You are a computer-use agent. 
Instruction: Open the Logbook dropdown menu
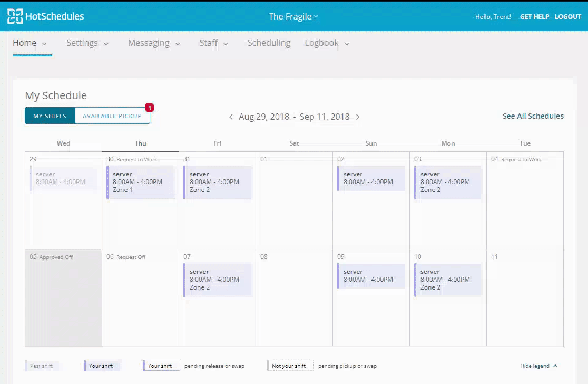pyautogui.click(x=327, y=43)
